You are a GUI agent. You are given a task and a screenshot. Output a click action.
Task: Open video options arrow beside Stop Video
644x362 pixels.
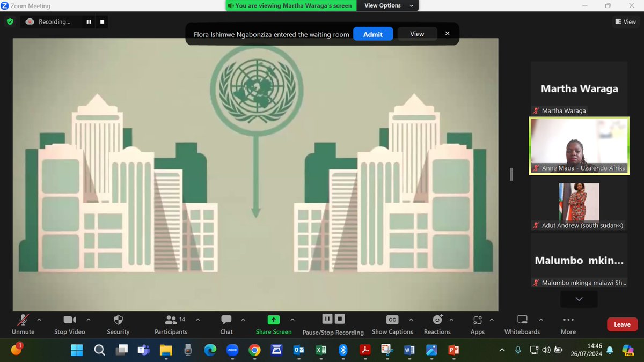(89, 320)
